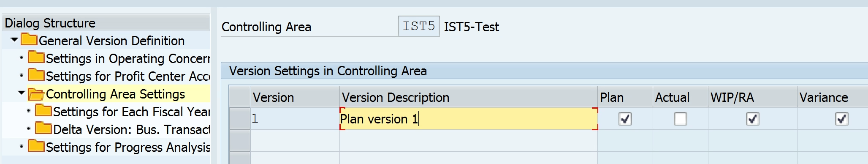Uncheck the Plan checkbox for version 1
868x164 pixels.
coord(625,119)
